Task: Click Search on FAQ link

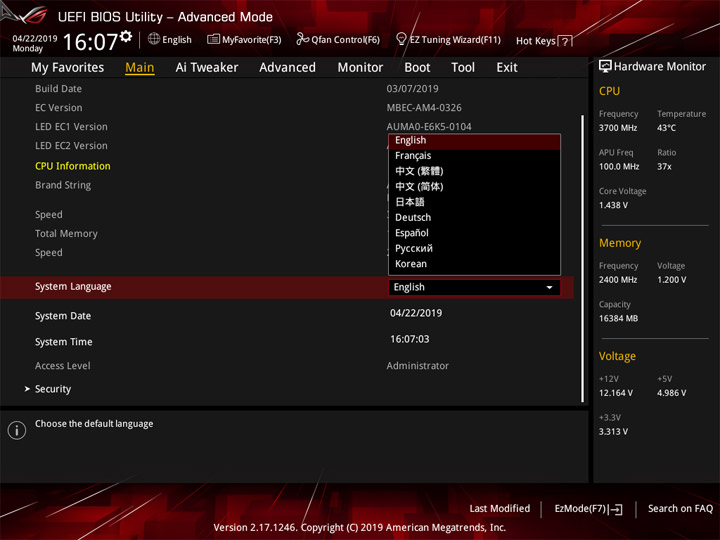Action: pos(680,509)
